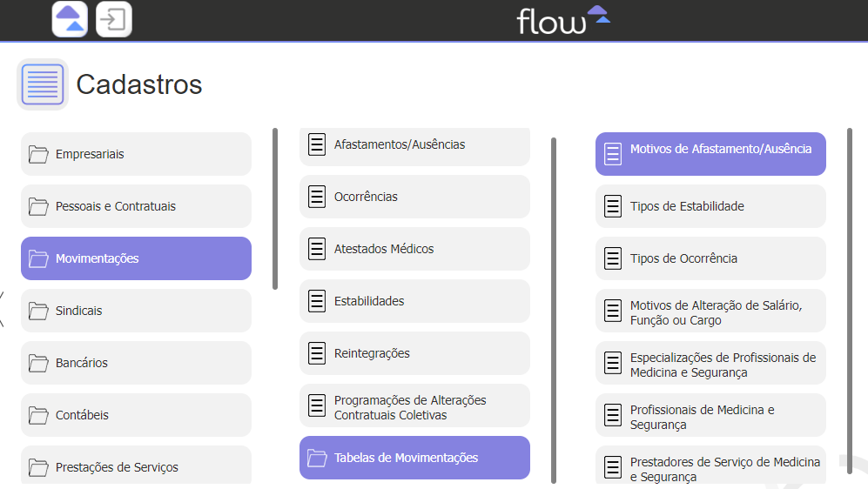The width and height of the screenshot is (868, 489).
Task: Expand the Pessoais e Contratuais folder
Action: tap(136, 206)
